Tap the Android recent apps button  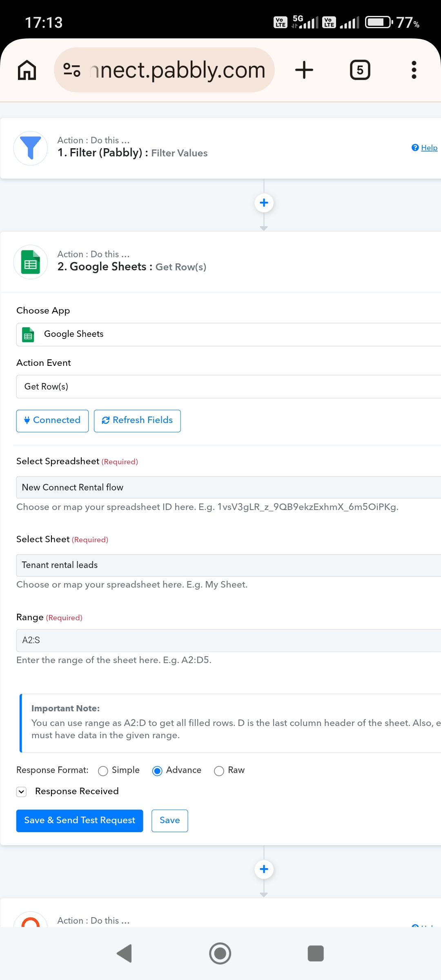(316, 953)
